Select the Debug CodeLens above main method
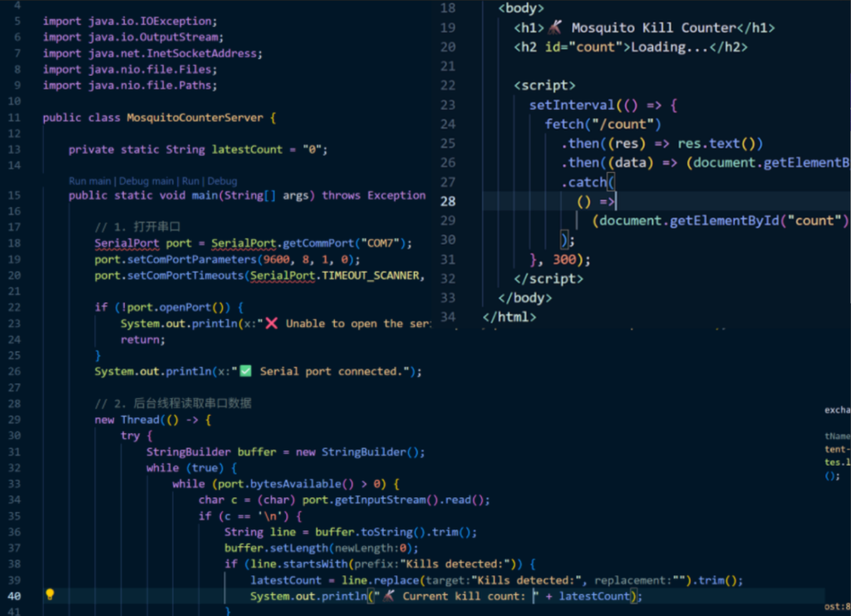Screen dimensions: 851x616 (222, 181)
